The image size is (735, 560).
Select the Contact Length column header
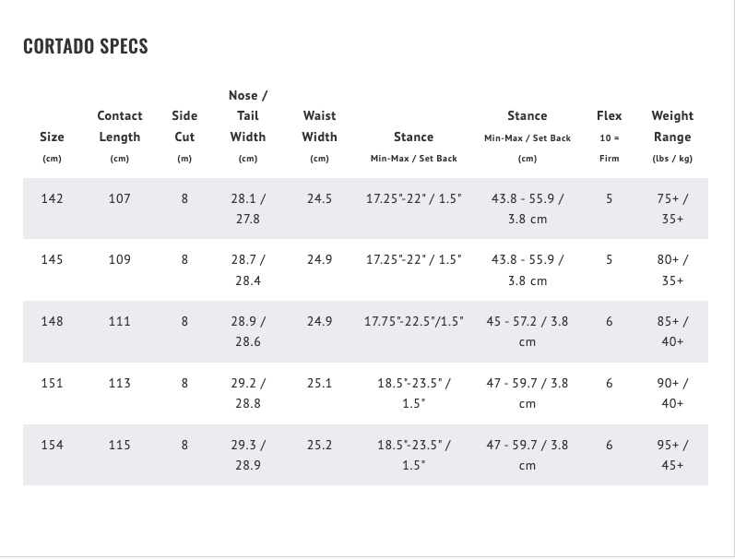click(120, 126)
